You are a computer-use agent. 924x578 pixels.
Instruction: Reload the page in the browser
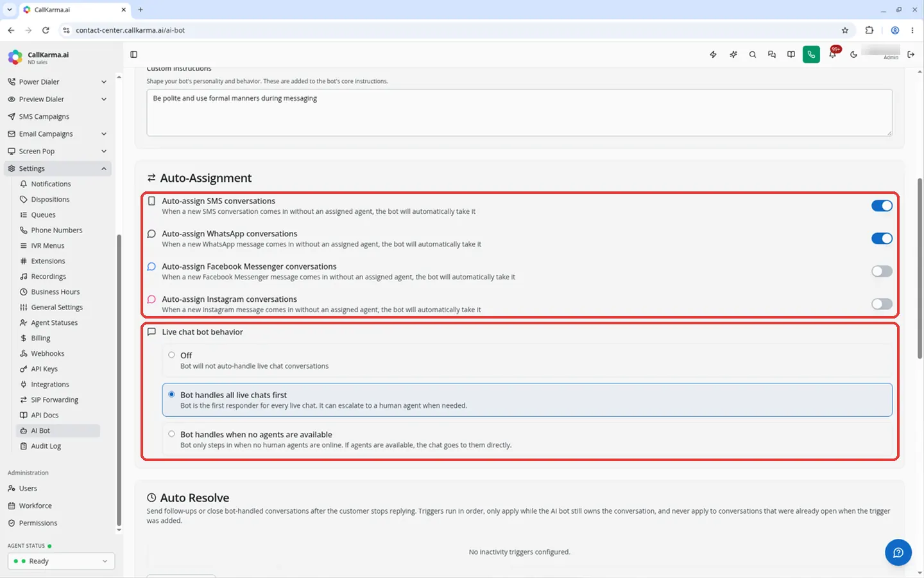[46, 30]
